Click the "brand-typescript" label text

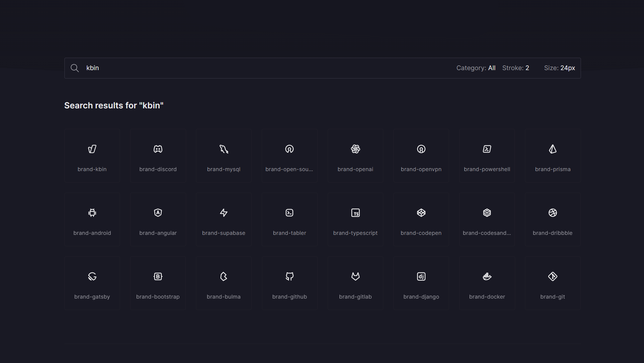[x=356, y=233]
